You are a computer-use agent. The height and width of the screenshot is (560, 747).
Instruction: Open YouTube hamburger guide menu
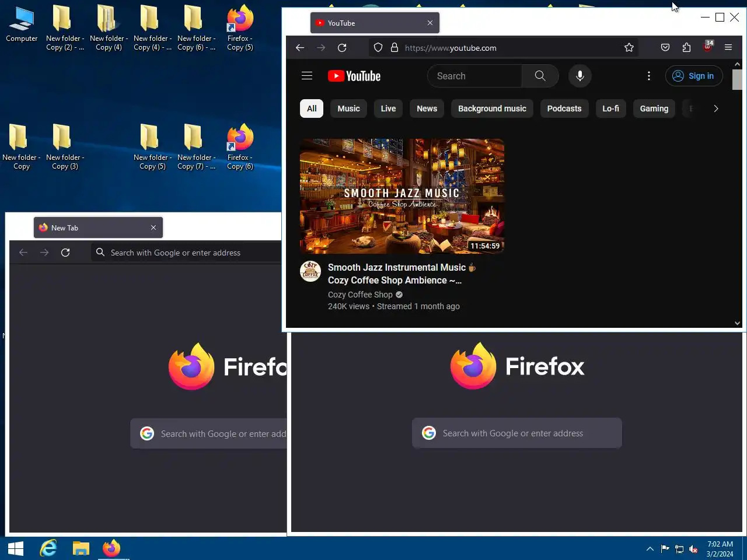point(307,76)
